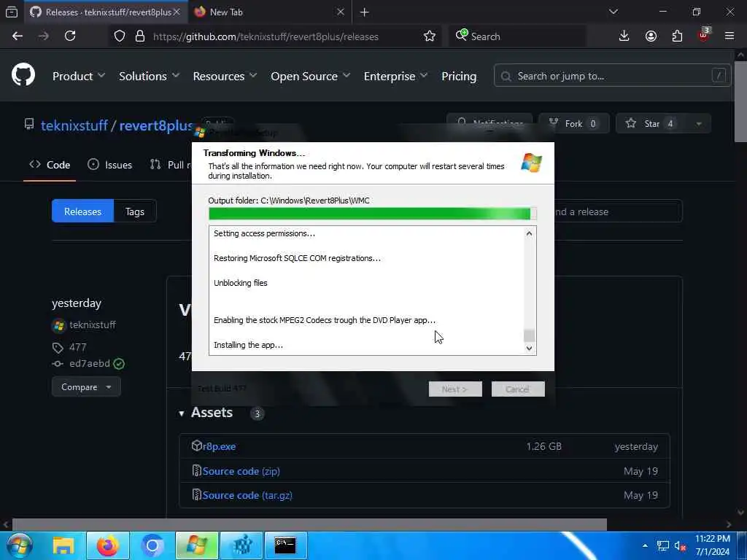Image resolution: width=747 pixels, height=560 pixels.
Task: Click the installer green progress bar
Action: click(x=373, y=214)
